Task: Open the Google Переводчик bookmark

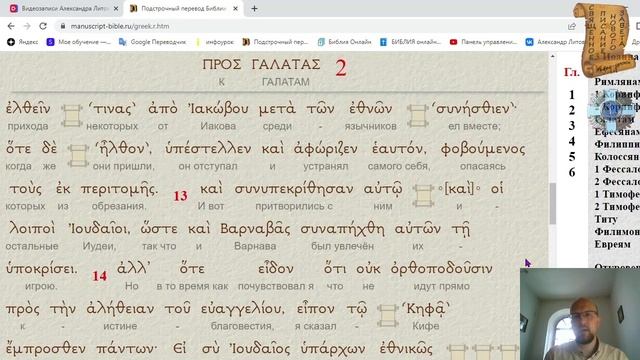Action: tap(152, 42)
